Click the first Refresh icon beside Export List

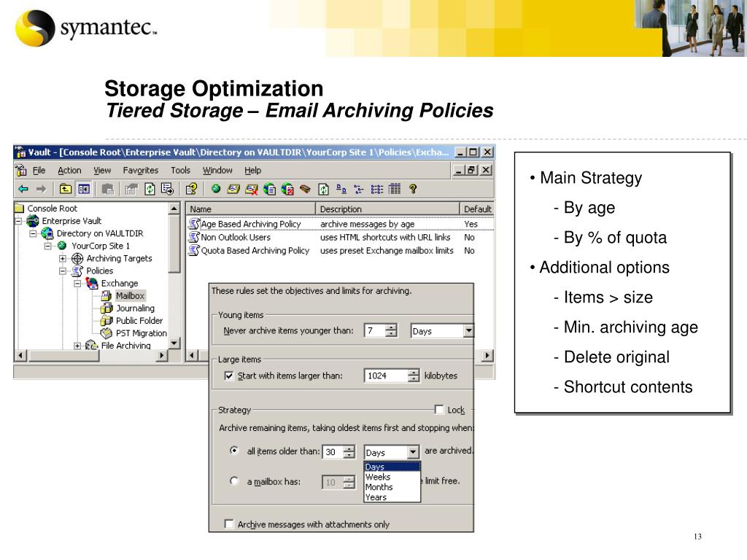pos(150,189)
